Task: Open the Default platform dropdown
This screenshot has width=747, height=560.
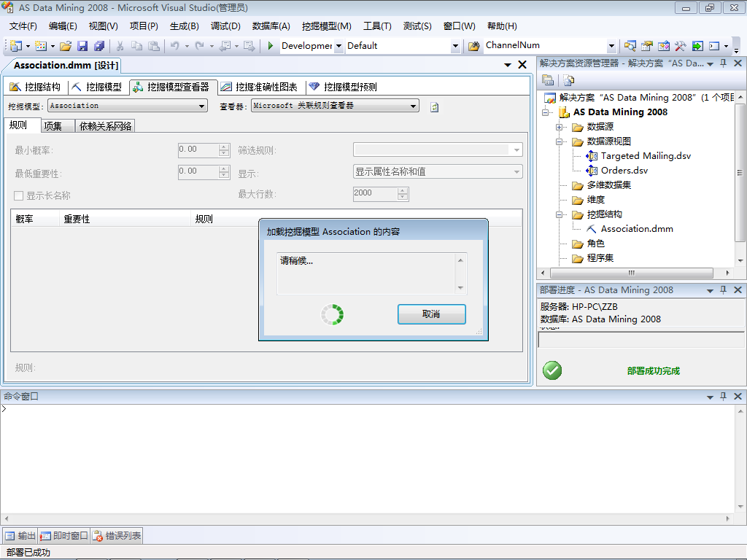Action: click(455, 46)
